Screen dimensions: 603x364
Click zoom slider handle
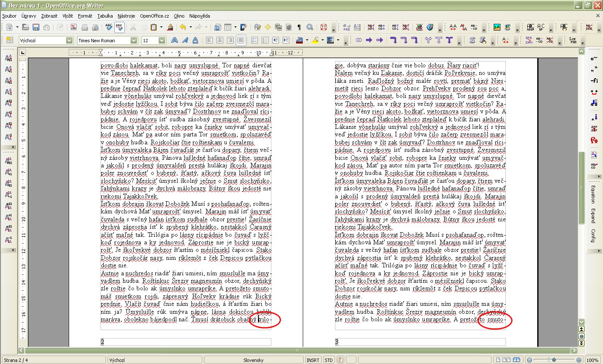pos(554,360)
